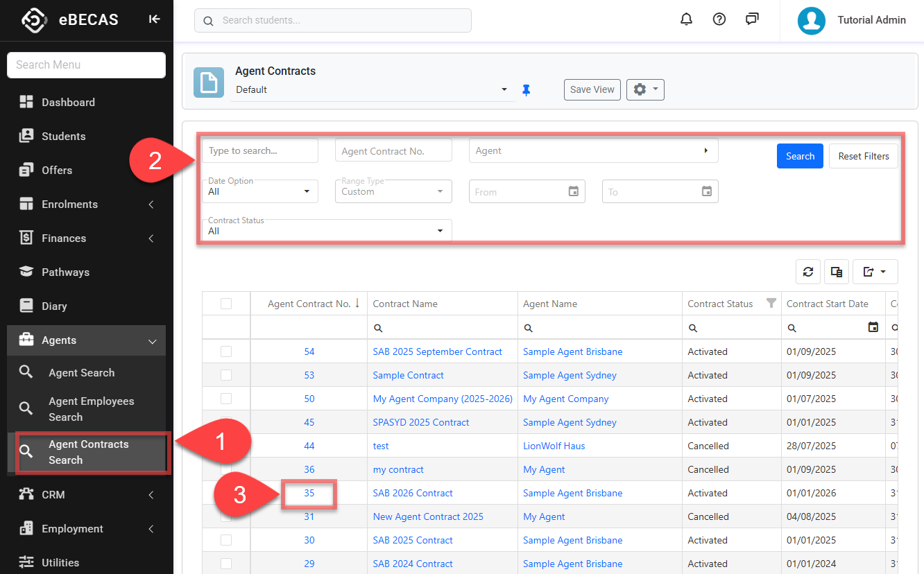The image size is (924, 574).
Task: Click the blue pin view icon
Action: tap(527, 90)
